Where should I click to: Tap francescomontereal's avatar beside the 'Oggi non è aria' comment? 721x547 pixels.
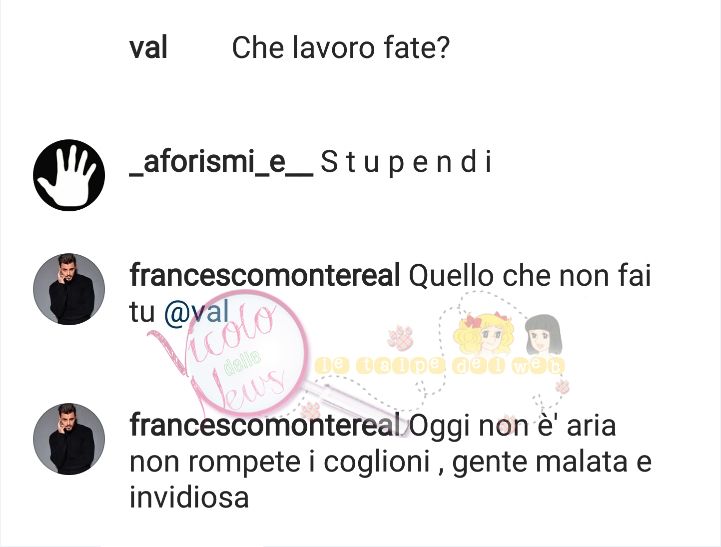click(x=69, y=439)
